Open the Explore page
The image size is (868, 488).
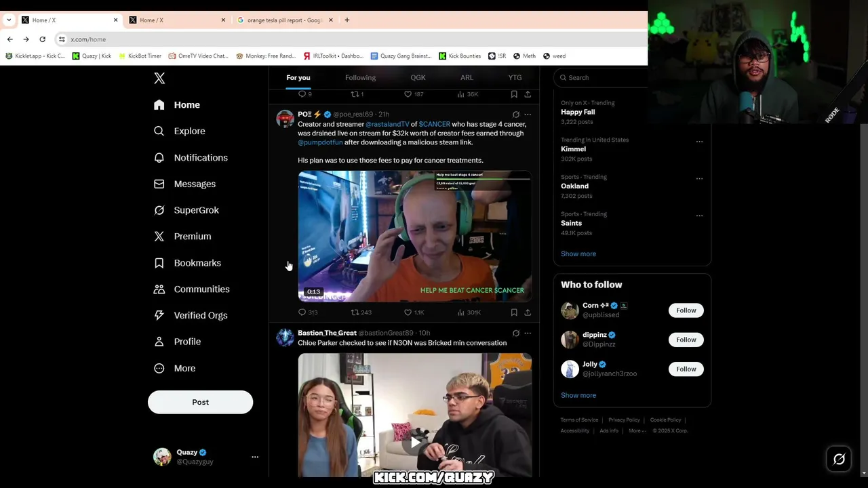[x=179, y=131]
